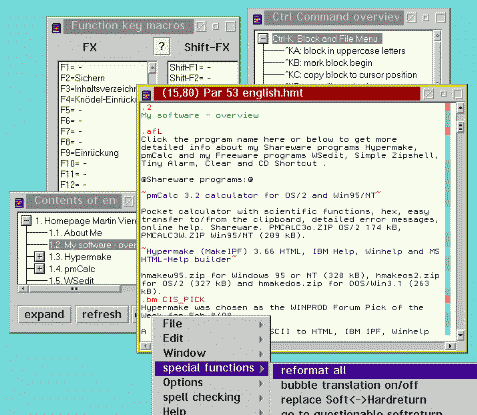This screenshot has width=477, height=415.
Task: Click the 'My software - overview' heading line
Action: pyautogui.click(x=200, y=115)
